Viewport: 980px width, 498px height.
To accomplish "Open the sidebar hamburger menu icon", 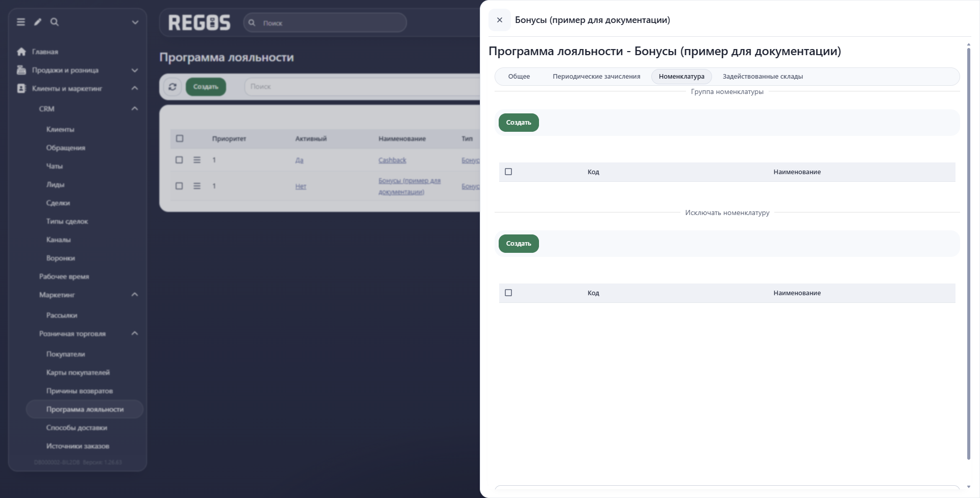I will pos(21,22).
